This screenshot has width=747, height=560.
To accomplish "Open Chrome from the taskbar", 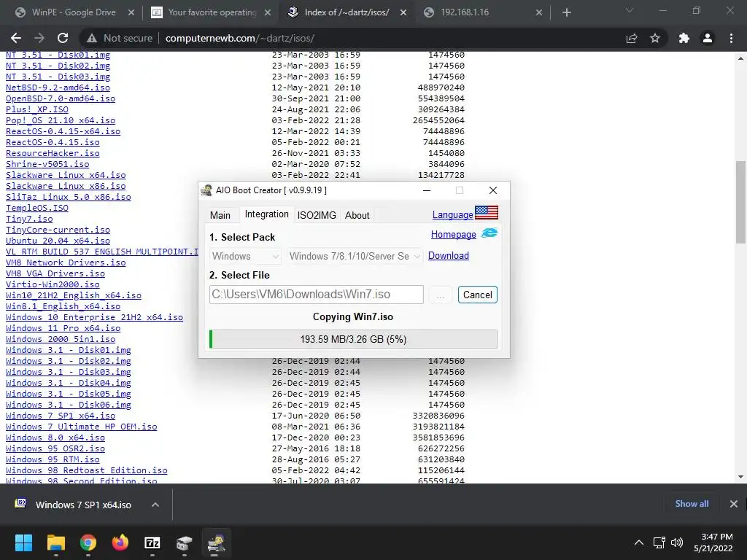I will click(88, 542).
